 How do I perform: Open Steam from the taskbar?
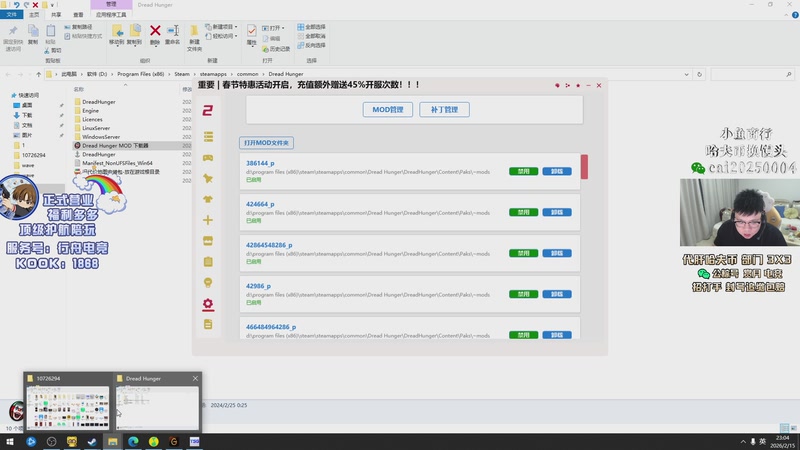(92, 442)
